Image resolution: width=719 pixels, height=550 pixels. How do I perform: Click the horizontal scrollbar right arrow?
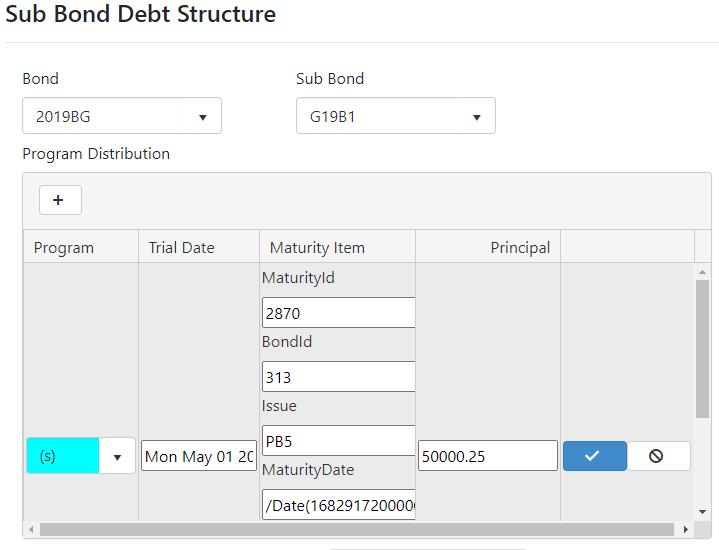pyautogui.click(x=685, y=529)
